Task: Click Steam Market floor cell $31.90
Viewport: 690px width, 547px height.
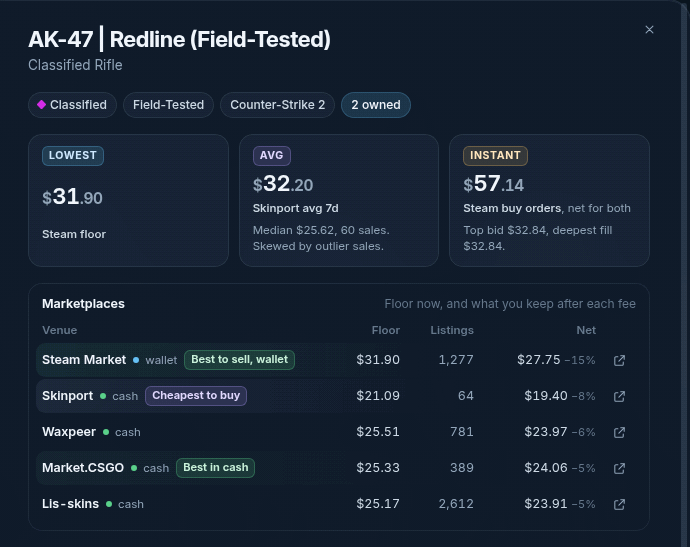Action: (378, 360)
